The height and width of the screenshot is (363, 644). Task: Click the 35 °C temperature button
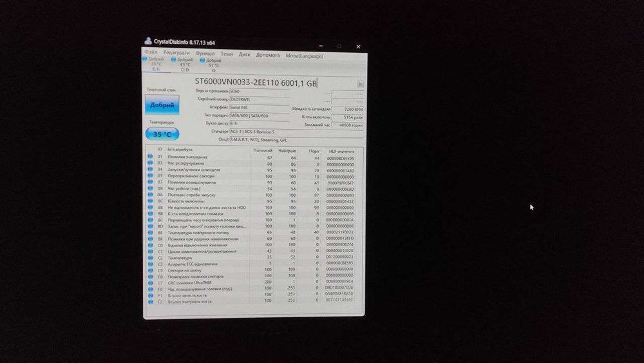162,134
